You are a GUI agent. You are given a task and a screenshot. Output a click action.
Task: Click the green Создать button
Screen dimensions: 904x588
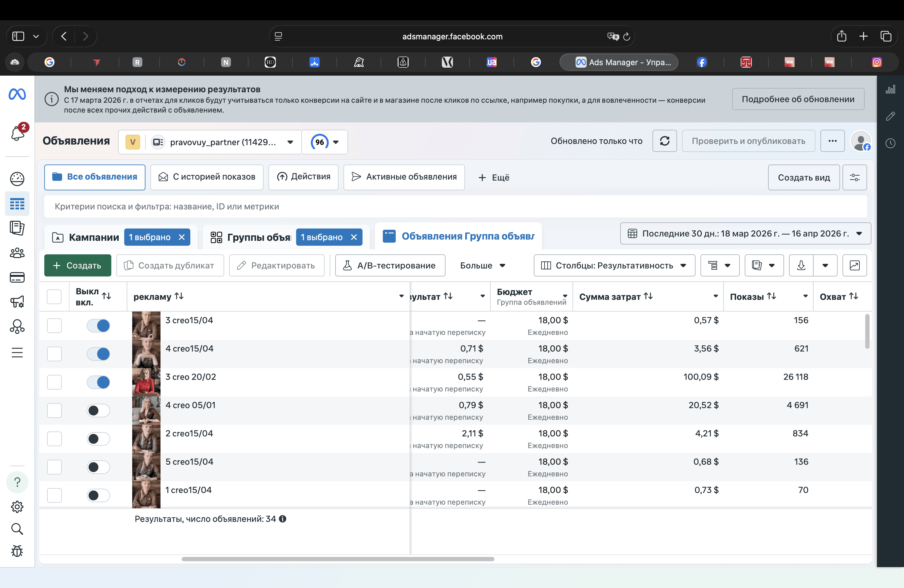[x=77, y=265]
